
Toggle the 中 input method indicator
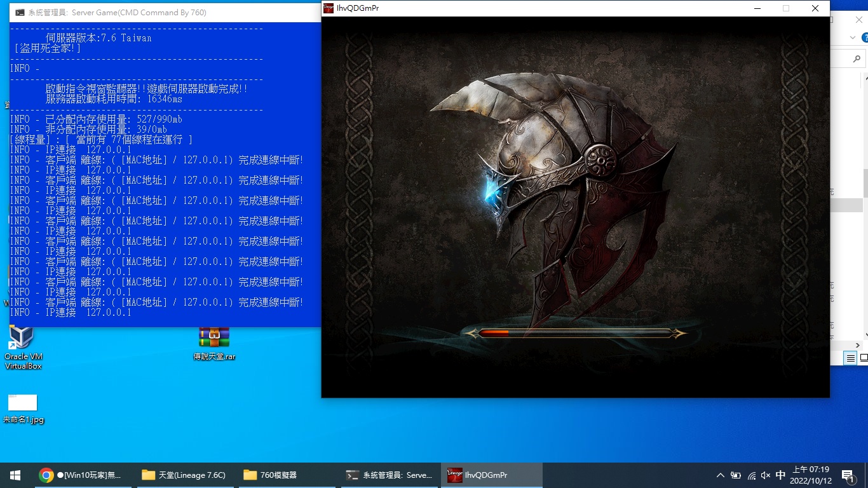(x=780, y=475)
